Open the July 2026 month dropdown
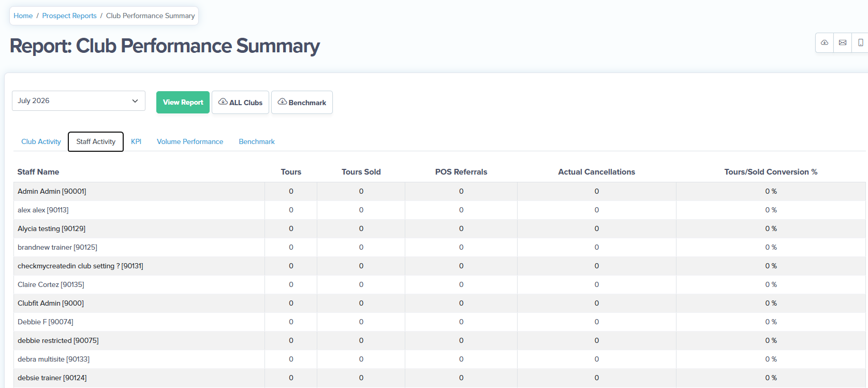Viewport: 868px width, 388px height. (79, 101)
